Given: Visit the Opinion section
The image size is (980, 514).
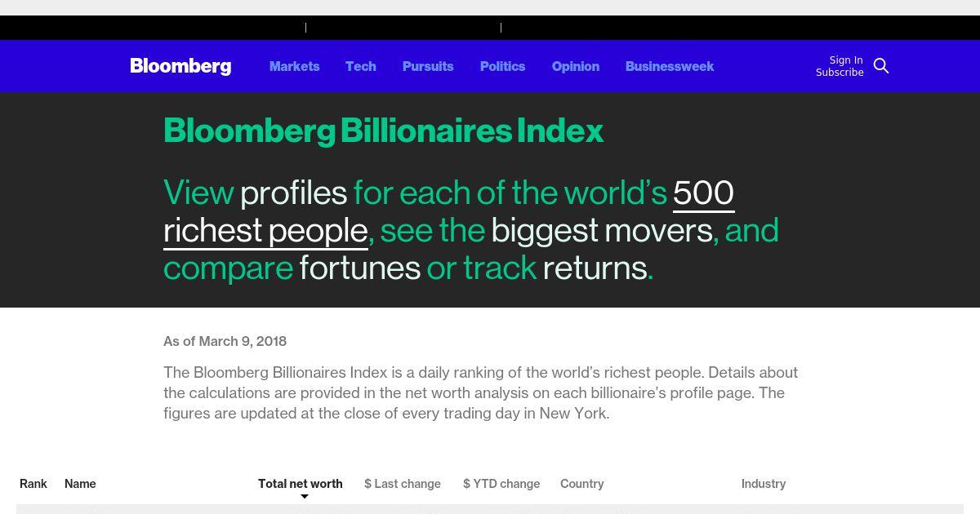Looking at the screenshot, I should pyautogui.click(x=576, y=66).
